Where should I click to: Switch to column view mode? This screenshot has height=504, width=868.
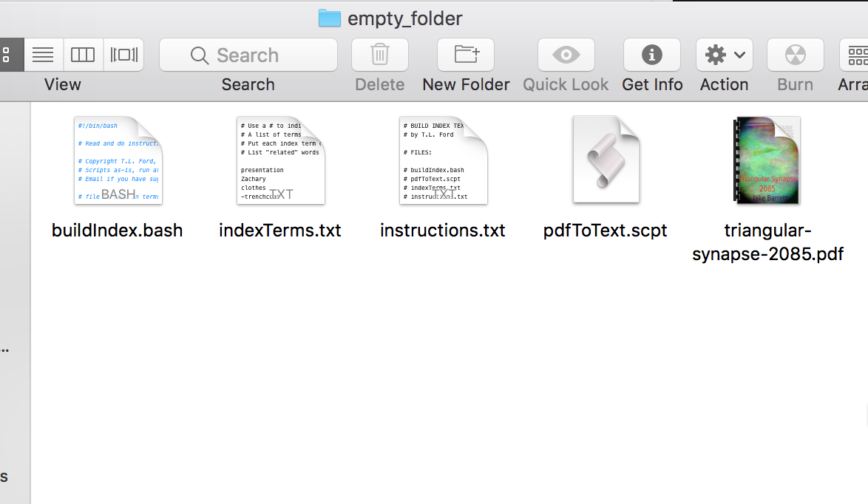(83, 55)
